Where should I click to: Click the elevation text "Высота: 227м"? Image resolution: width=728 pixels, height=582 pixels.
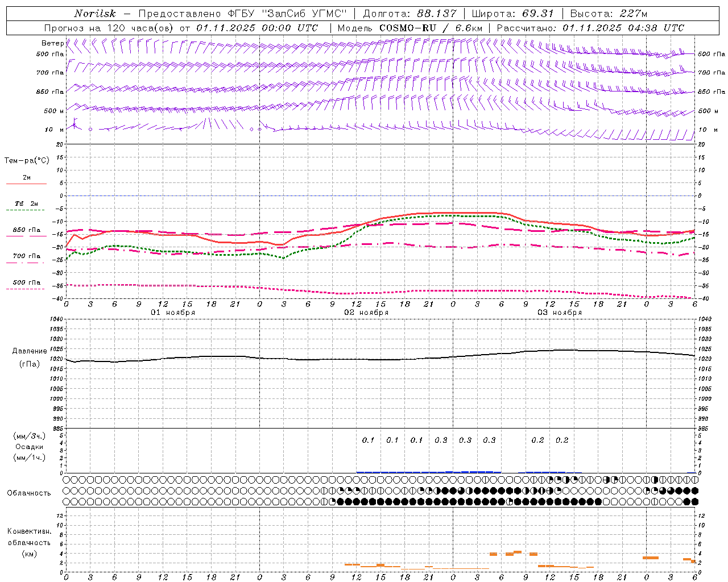pyautogui.click(x=609, y=14)
